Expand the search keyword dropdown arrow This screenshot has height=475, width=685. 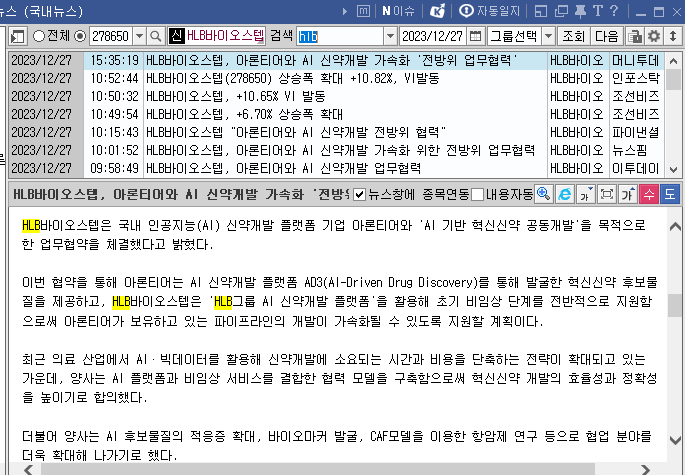coord(390,36)
